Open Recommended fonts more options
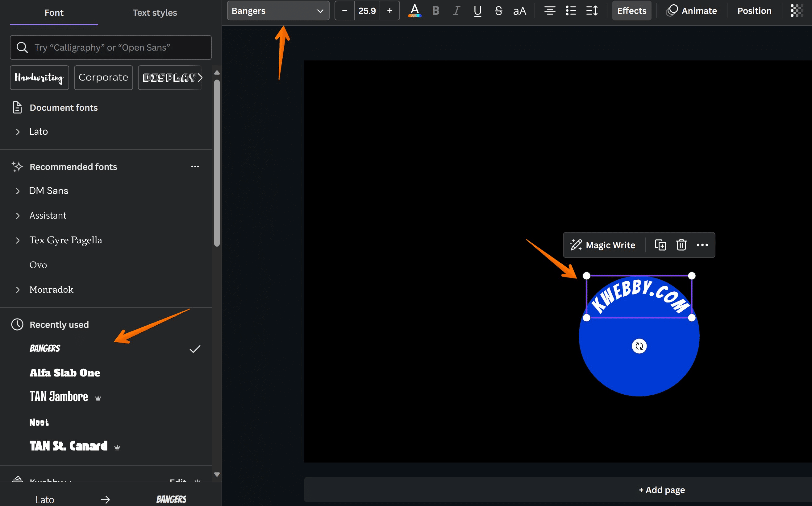This screenshot has height=506, width=812. (195, 167)
